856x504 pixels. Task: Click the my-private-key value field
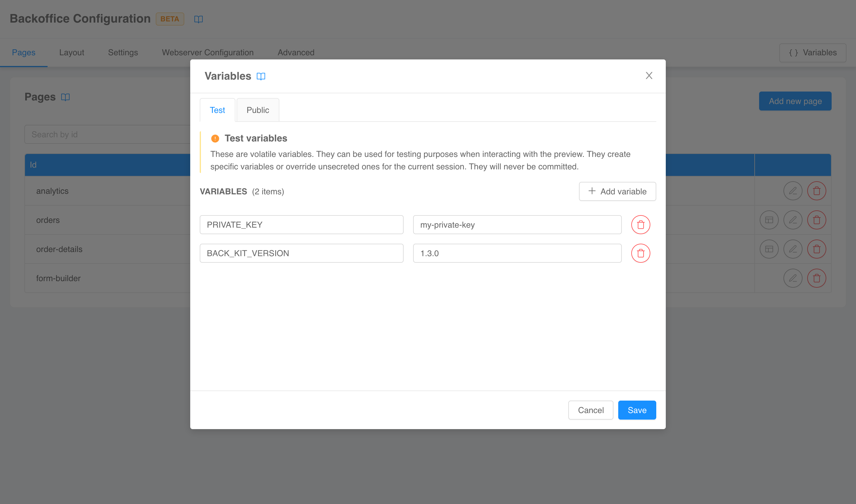click(x=517, y=224)
